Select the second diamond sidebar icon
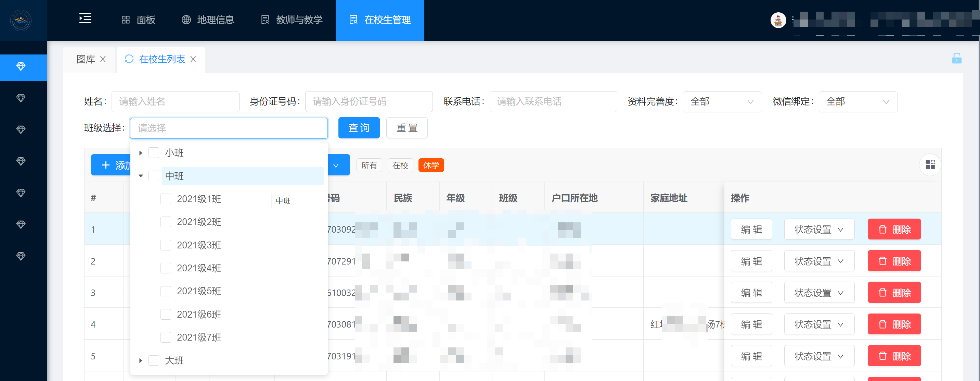 click(21, 98)
